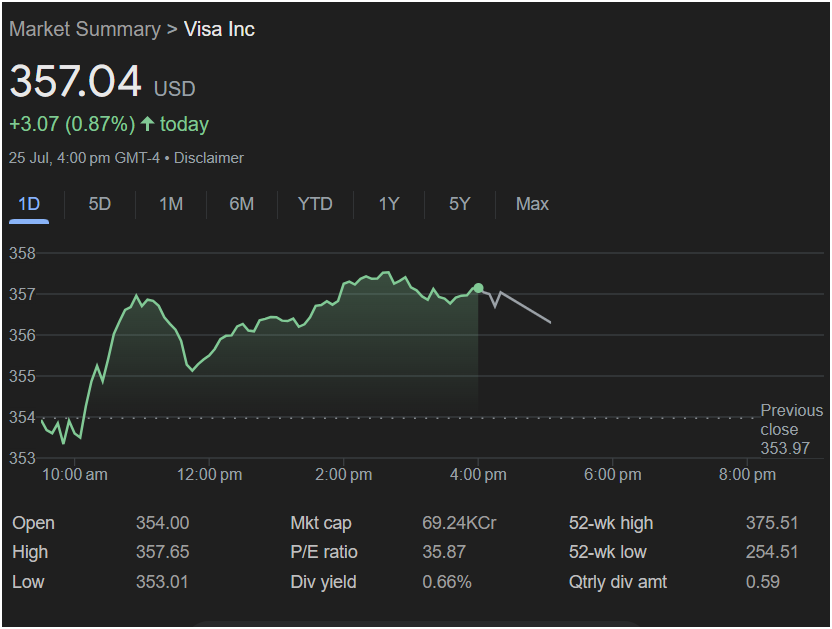Show the 6M chart range
The image size is (832, 629).
point(241,204)
